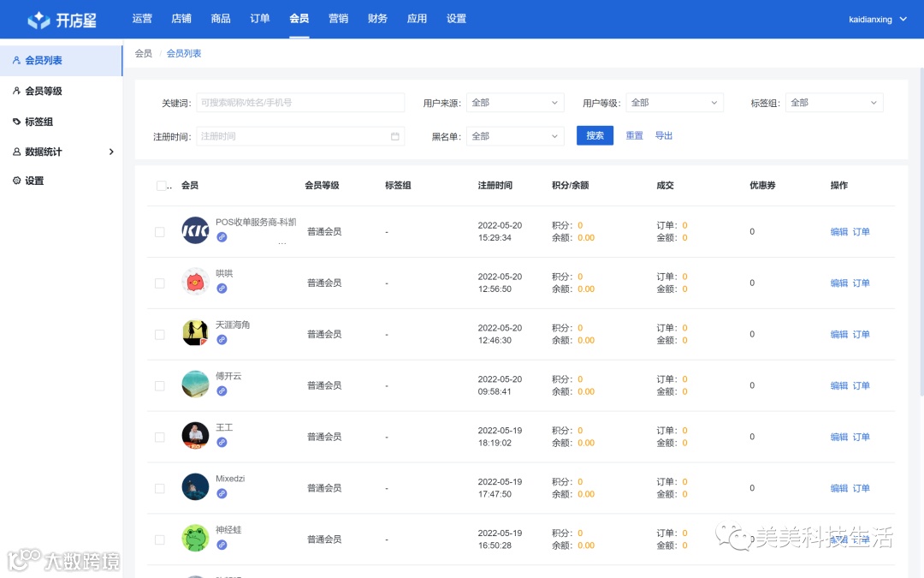Click the 会员等级 sidebar icon
The width and height of the screenshot is (924, 578).
[x=16, y=91]
